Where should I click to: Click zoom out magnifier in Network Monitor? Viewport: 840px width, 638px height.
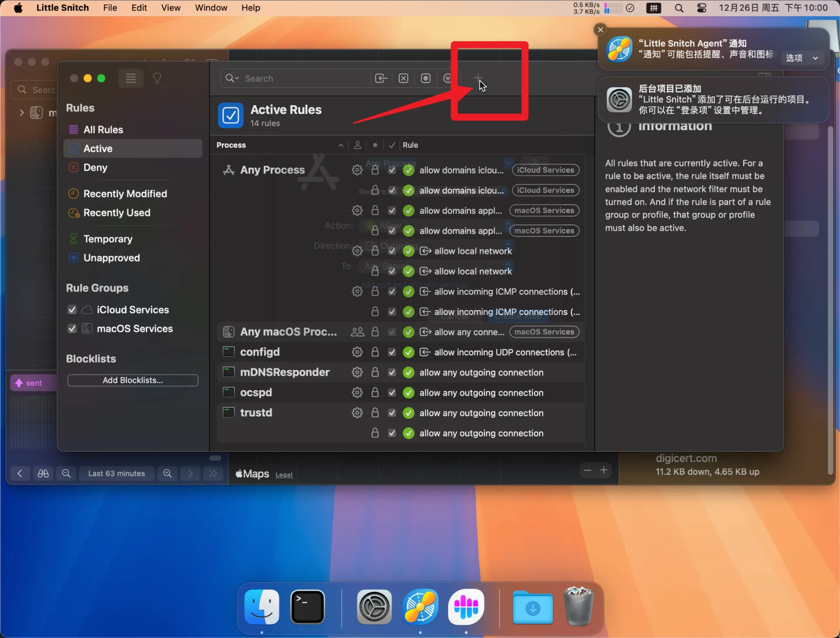point(66,473)
